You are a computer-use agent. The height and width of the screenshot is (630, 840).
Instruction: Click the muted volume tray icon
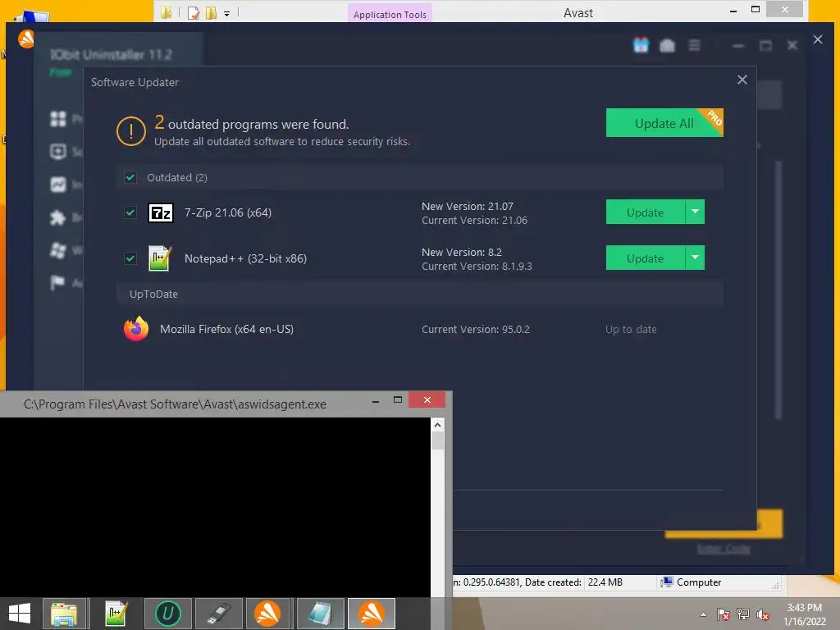pos(763,614)
